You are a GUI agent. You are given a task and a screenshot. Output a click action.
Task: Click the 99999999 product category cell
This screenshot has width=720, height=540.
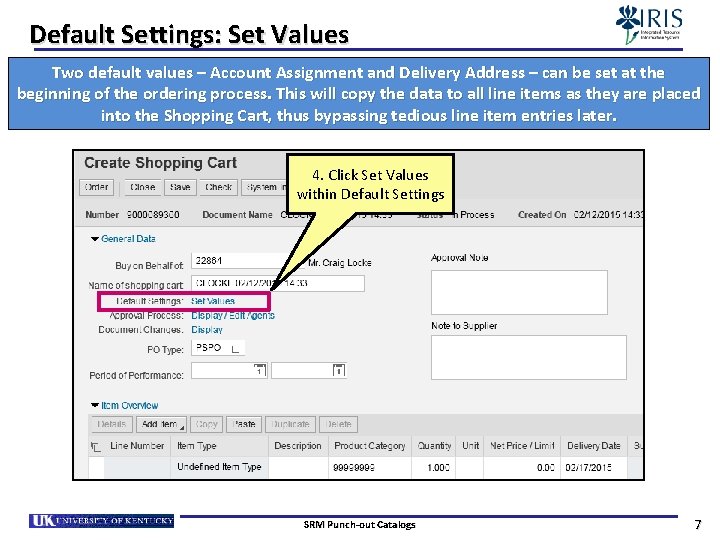click(x=370, y=467)
